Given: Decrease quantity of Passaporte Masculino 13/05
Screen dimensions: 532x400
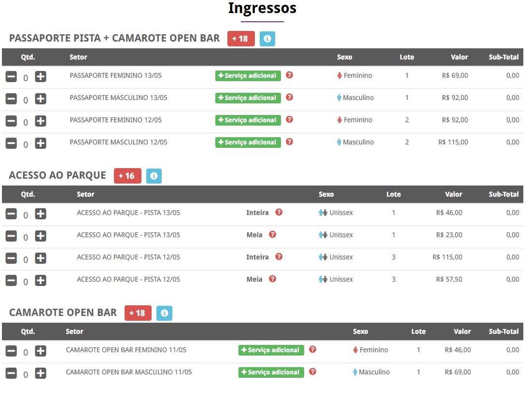Looking at the screenshot, I should (11, 99).
